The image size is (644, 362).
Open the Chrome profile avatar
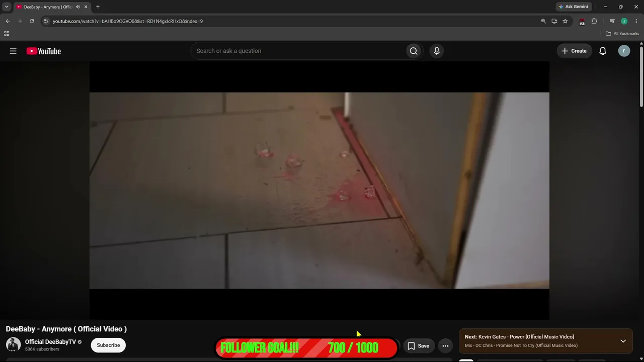coord(624,21)
